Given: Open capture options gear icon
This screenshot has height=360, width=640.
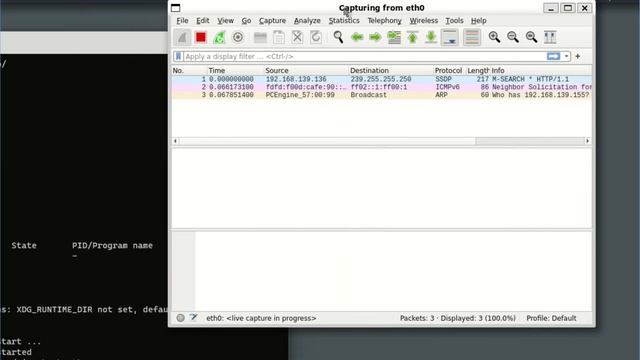Looking at the screenshot, I should click(x=238, y=37).
